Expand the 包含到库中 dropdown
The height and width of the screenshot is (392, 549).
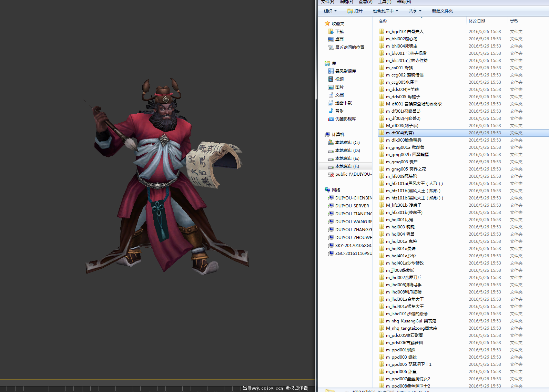(385, 11)
